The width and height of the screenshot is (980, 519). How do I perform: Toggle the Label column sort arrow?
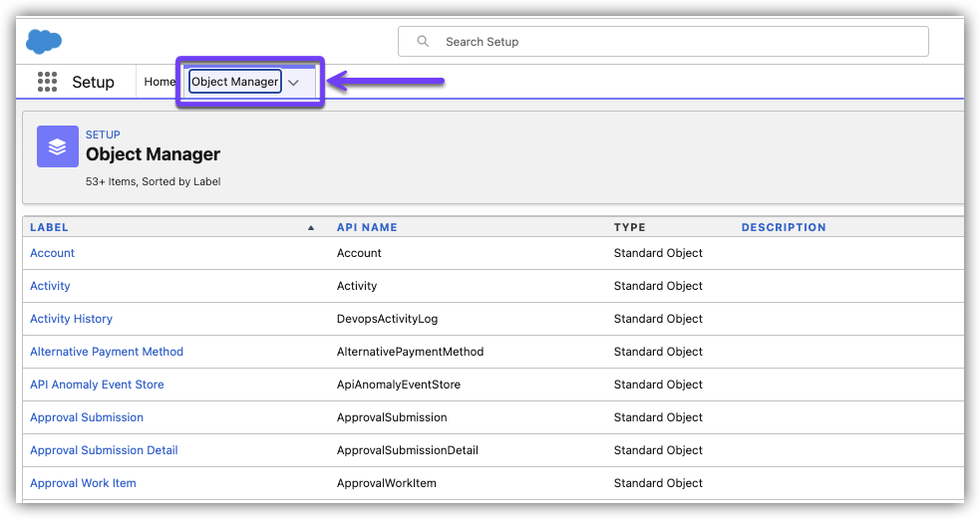311,228
